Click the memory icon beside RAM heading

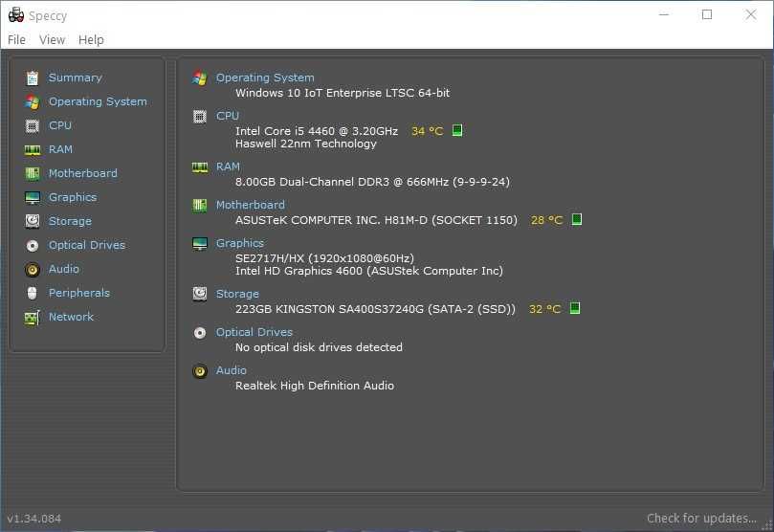[x=200, y=167]
